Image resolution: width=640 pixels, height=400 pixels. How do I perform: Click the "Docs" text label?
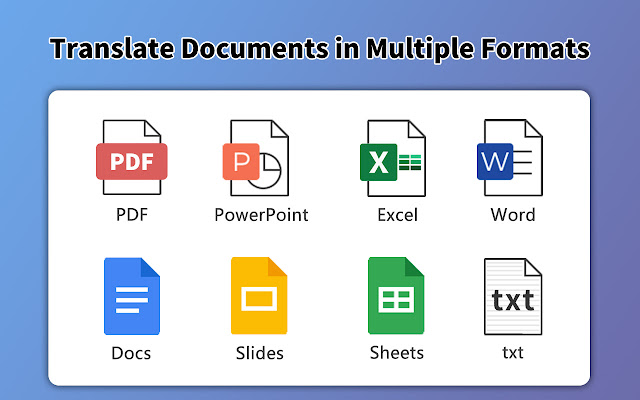coord(131,353)
